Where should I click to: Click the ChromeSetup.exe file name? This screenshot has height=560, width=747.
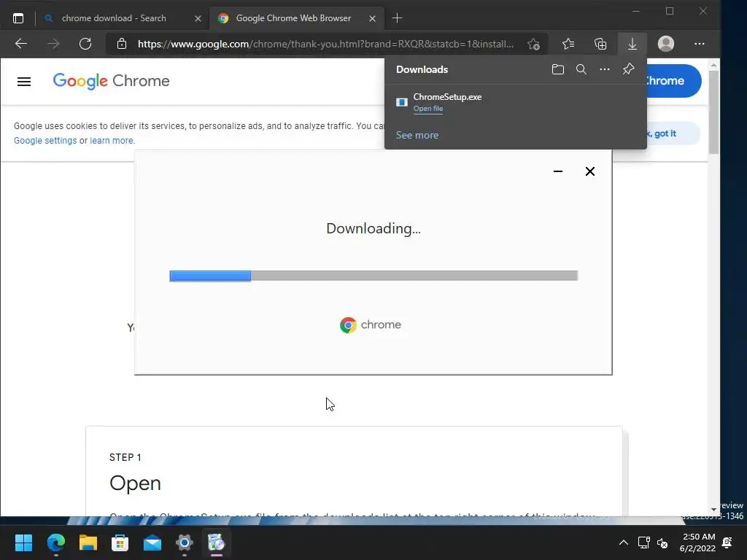point(447,97)
